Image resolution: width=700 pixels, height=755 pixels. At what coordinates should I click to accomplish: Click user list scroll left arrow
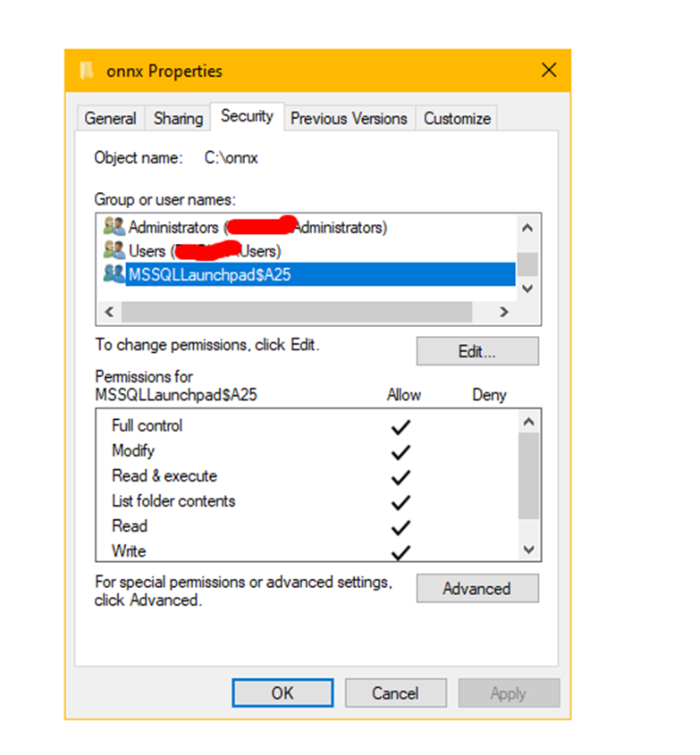coord(109,312)
